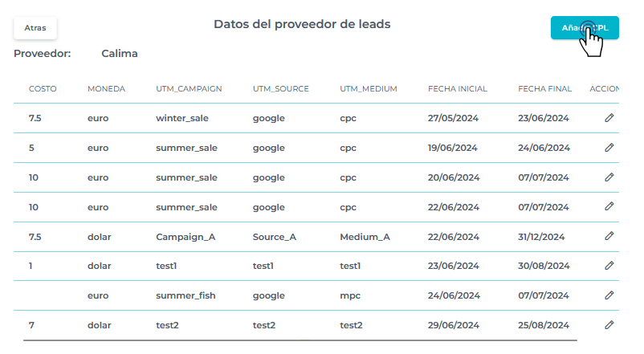The image size is (644, 354).
Task: Click the UTM_MEDIUM column header
Action: click(x=369, y=88)
